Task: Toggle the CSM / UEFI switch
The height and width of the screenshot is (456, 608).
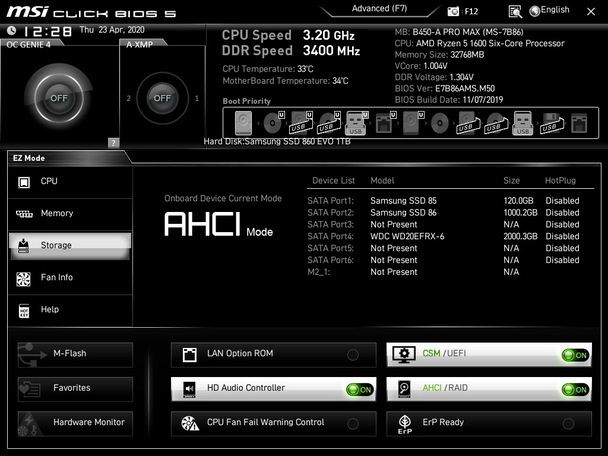Action: 574,355
